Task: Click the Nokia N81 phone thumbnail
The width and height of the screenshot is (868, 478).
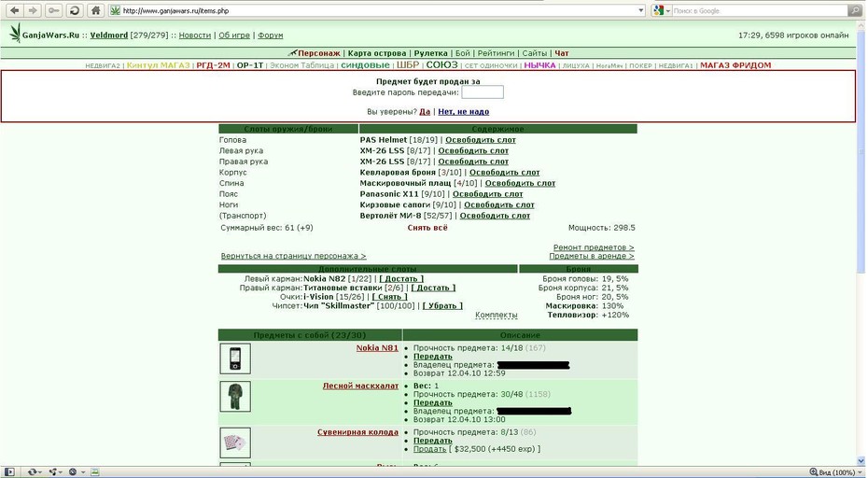Action: point(235,358)
